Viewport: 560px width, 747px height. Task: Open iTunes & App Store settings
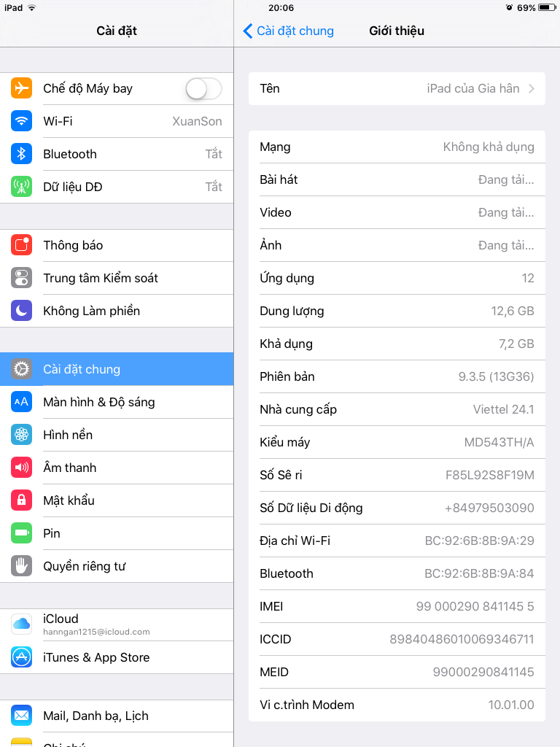click(x=117, y=657)
